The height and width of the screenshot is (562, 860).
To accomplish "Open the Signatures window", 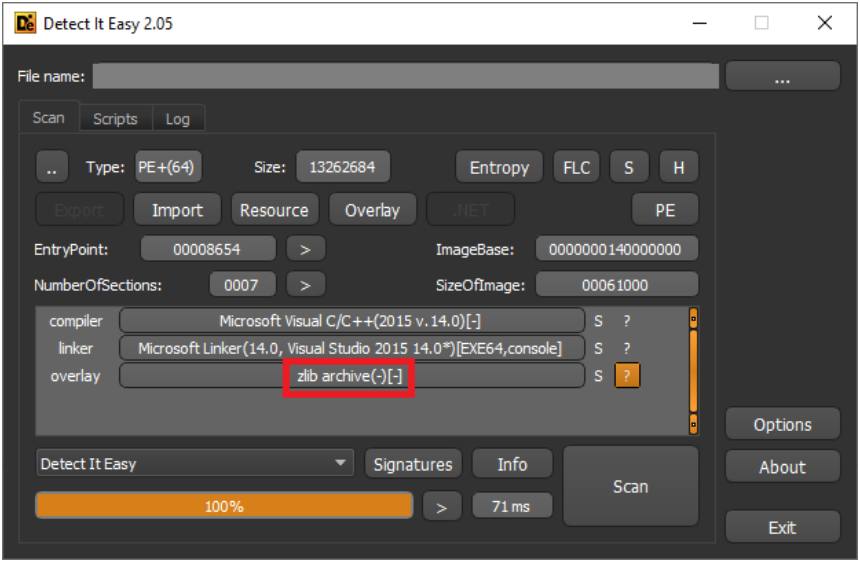I will point(413,464).
